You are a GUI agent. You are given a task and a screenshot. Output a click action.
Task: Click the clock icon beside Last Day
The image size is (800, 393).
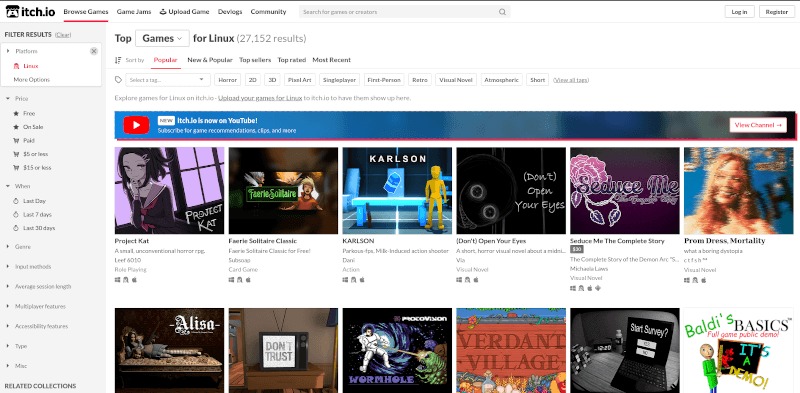(x=16, y=201)
